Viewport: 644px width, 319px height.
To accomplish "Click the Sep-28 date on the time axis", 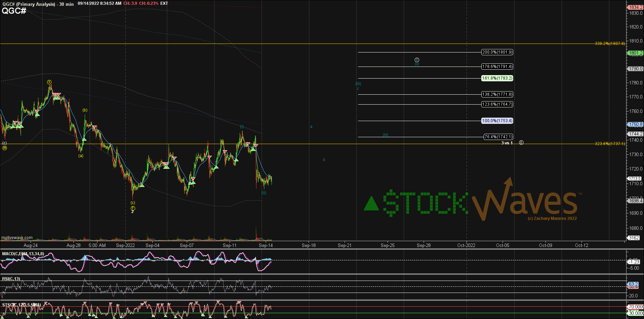I will (x=424, y=245).
